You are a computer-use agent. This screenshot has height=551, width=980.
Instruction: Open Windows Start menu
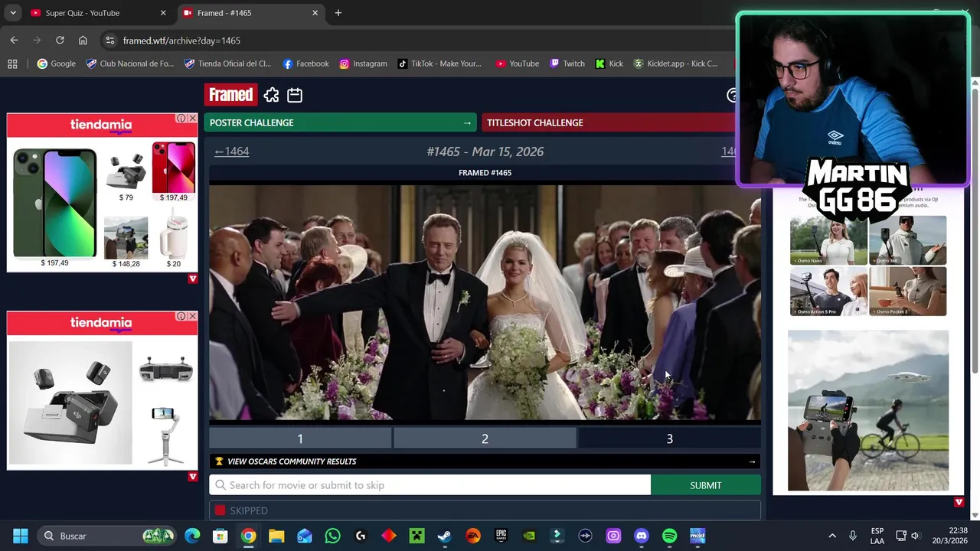(x=21, y=536)
